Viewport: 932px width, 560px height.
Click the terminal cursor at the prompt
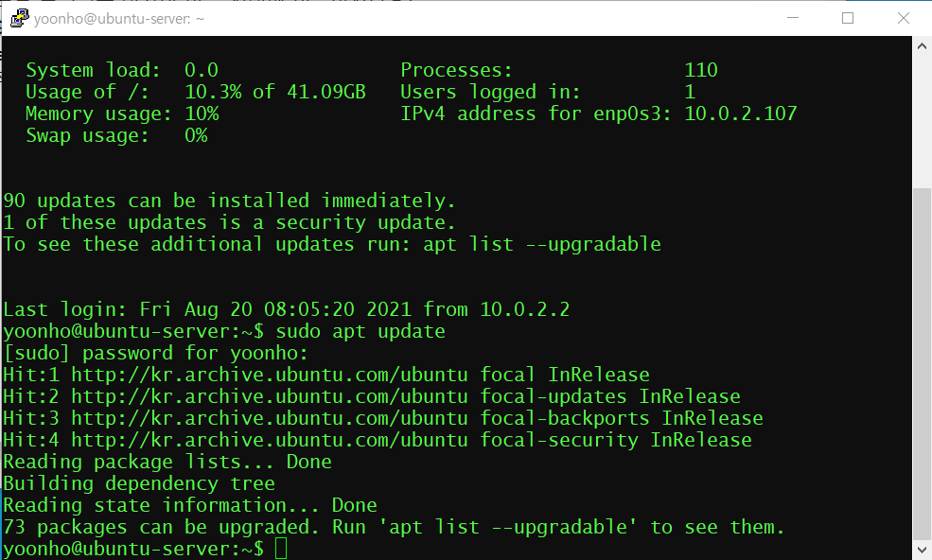click(x=281, y=548)
